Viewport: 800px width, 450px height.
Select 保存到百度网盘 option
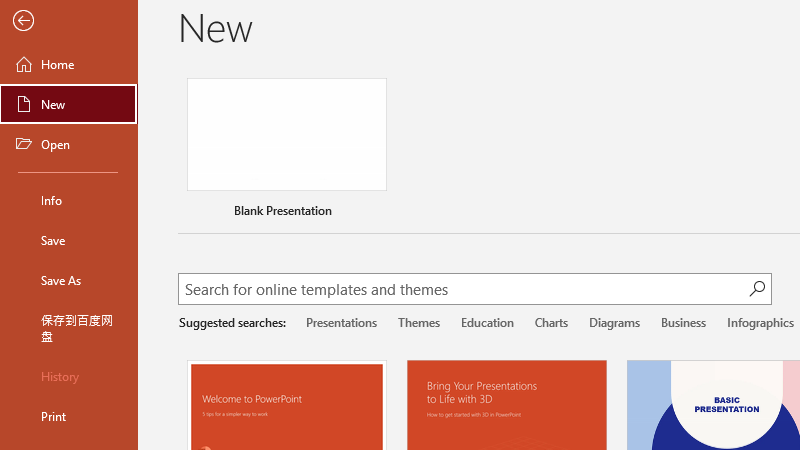coord(69,329)
